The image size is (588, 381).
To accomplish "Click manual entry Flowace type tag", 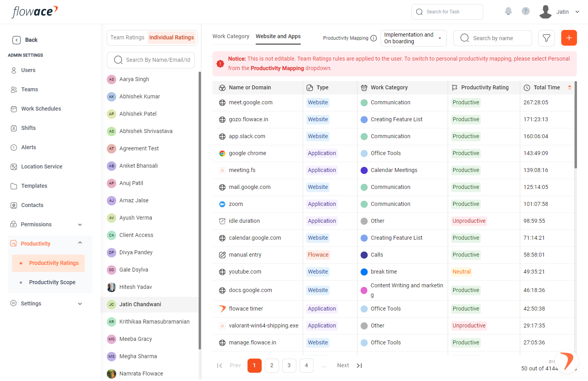I will (x=318, y=255).
